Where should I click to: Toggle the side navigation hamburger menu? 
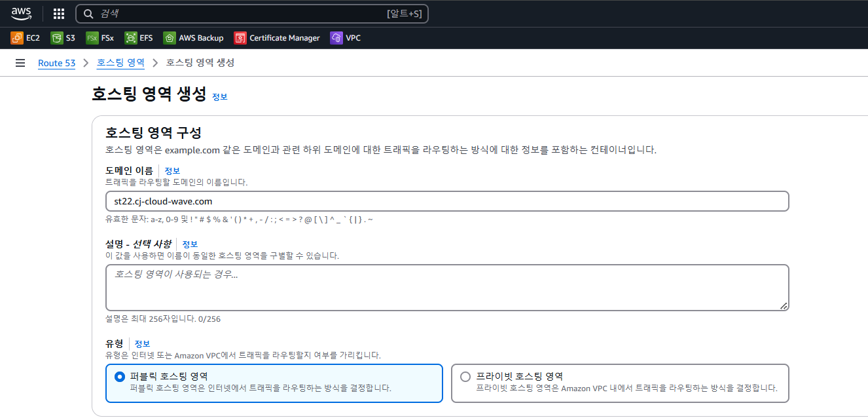[20, 63]
